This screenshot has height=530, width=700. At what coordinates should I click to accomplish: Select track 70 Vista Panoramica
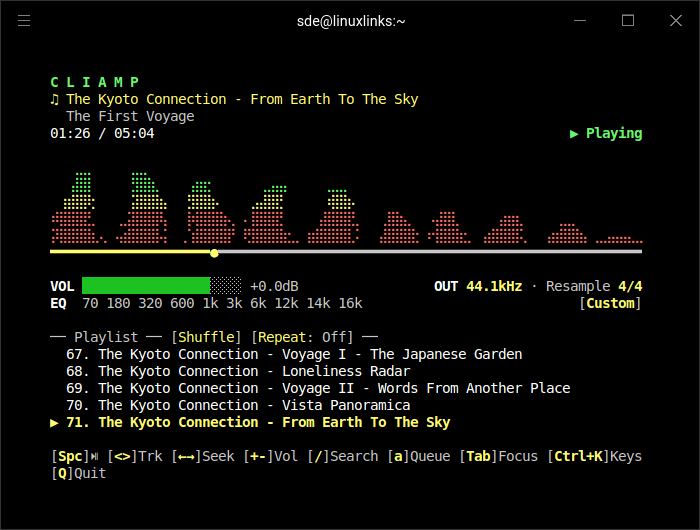coord(238,405)
